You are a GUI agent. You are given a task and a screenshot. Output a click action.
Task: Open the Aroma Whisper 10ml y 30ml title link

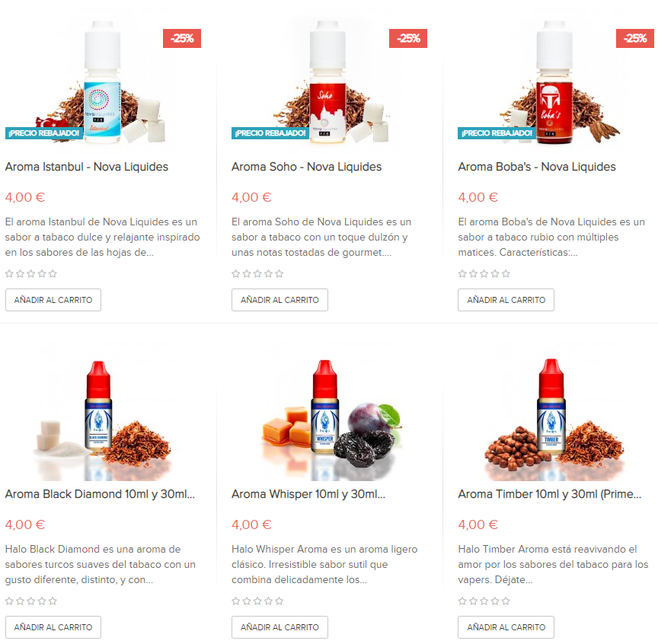(x=308, y=494)
